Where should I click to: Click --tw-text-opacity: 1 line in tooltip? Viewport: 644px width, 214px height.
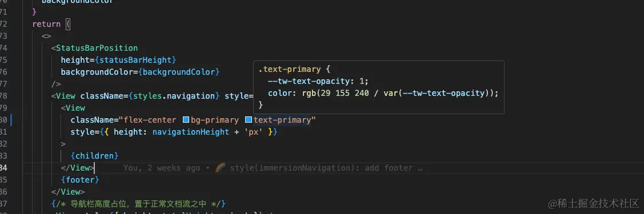(318, 81)
